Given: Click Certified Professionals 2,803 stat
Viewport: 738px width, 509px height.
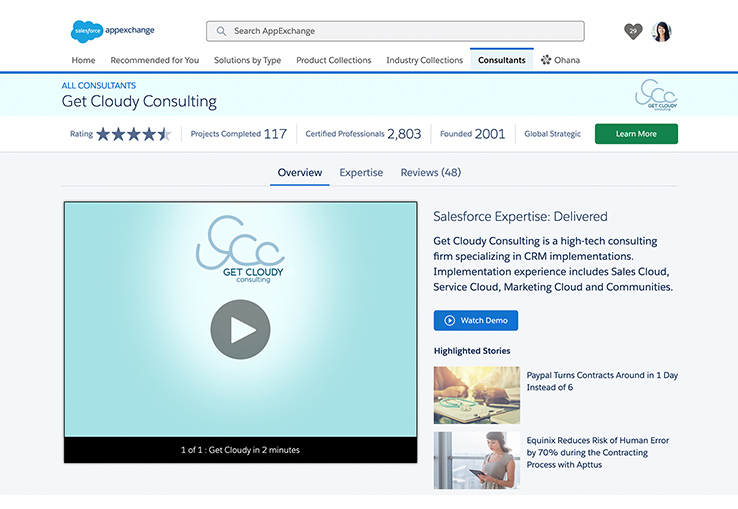Looking at the screenshot, I should coord(363,134).
